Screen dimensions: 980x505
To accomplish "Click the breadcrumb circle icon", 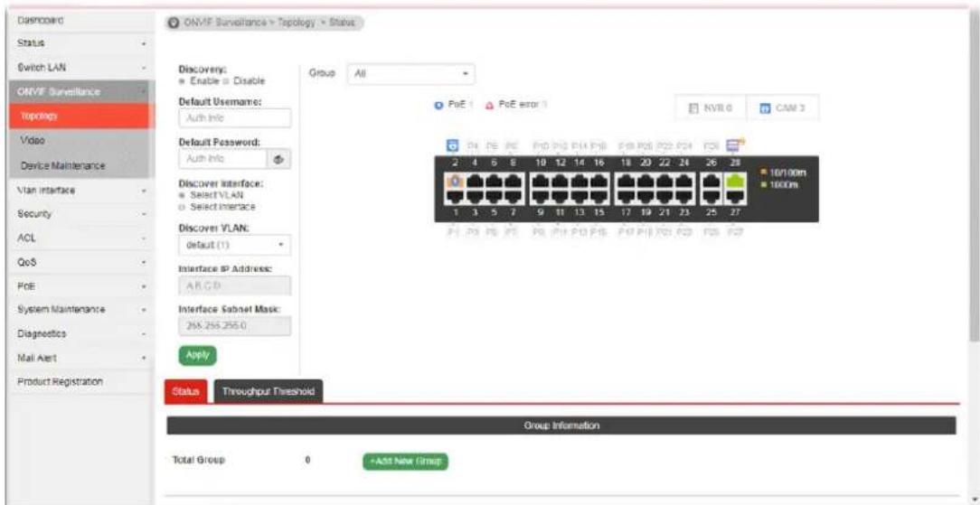I will (x=173, y=22).
